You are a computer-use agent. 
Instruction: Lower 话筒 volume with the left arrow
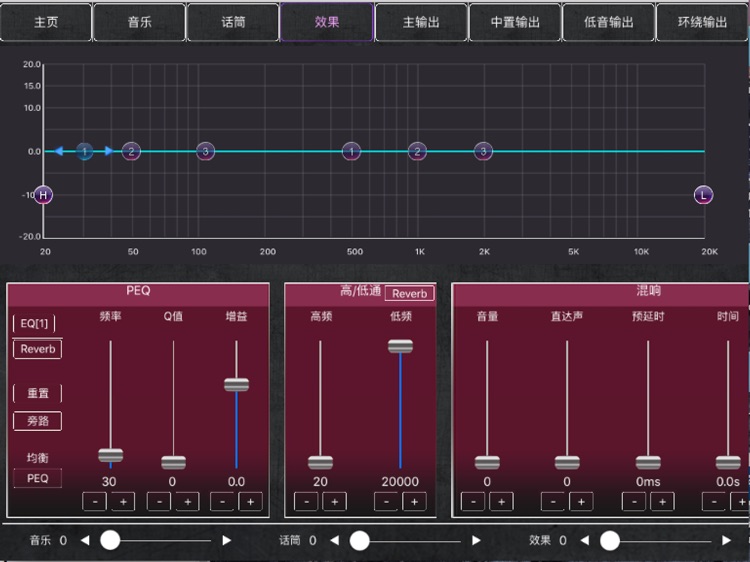(335, 540)
